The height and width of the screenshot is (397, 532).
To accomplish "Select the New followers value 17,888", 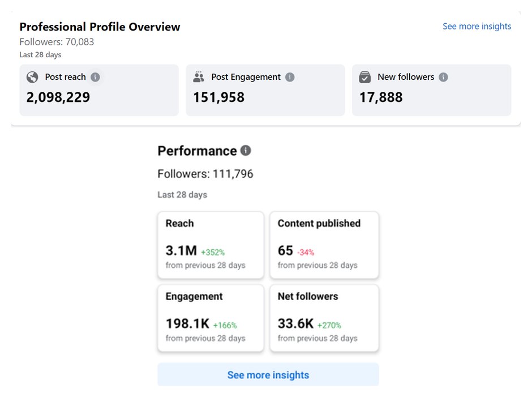I will 381,97.
